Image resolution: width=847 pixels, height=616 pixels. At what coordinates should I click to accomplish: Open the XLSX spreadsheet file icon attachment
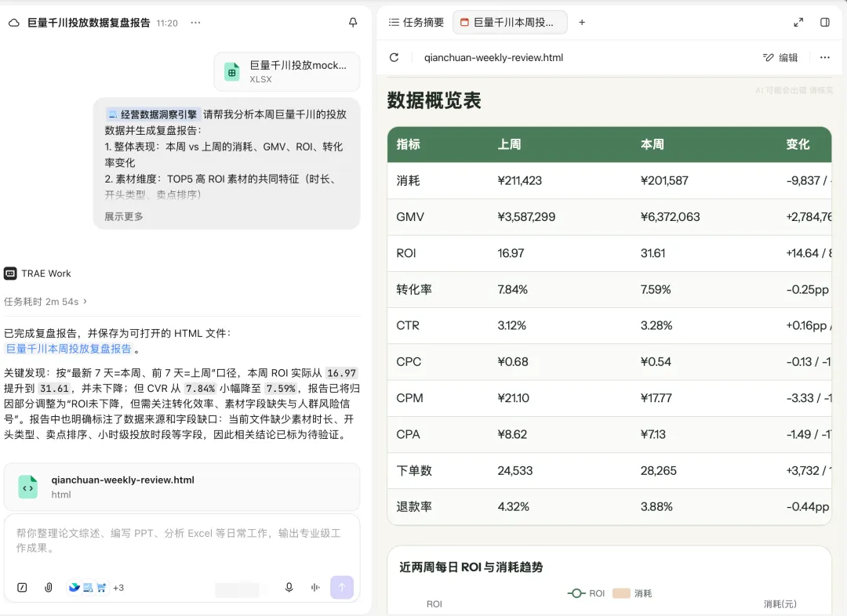coord(231,72)
